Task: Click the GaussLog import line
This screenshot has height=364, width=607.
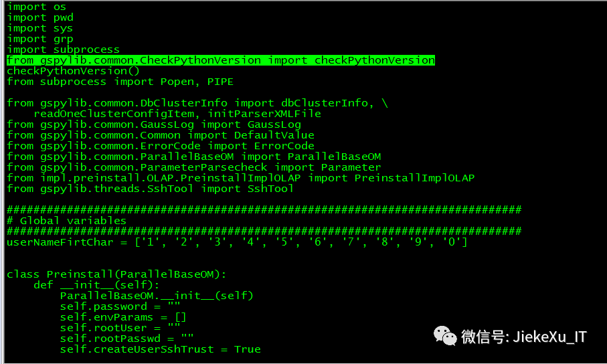Action: (x=154, y=124)
